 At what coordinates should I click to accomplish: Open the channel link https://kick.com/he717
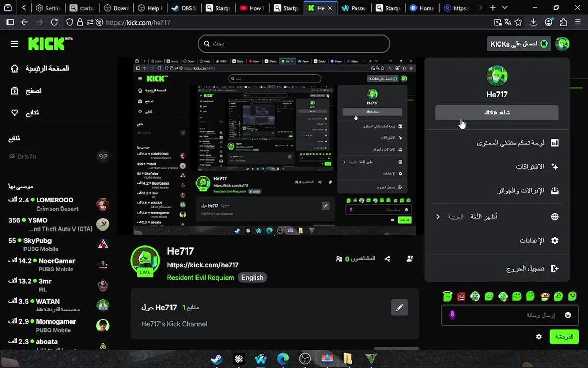[203, 265]
